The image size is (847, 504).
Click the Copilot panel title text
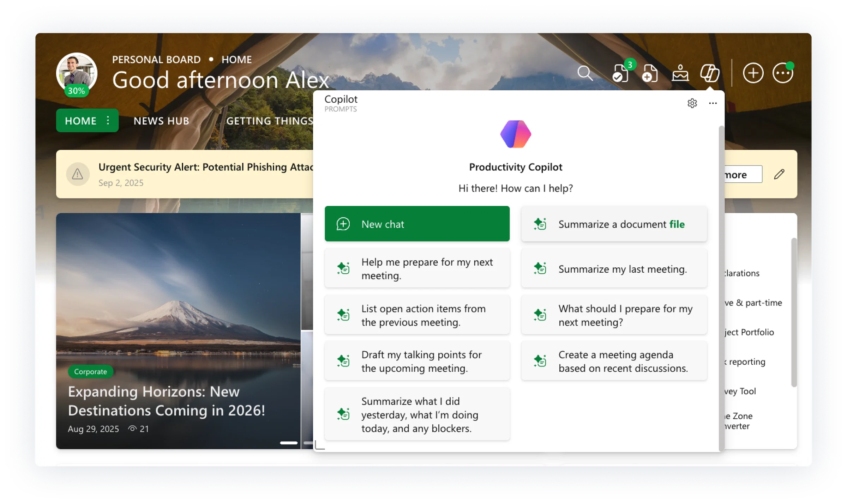pyautogui.click(x=341, y=99)
